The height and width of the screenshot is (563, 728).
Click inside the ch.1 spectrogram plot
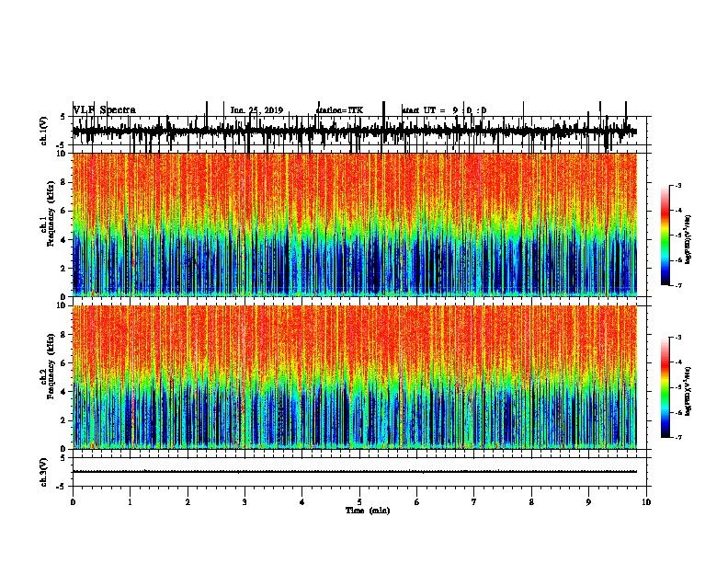click(x=355, y=224)
